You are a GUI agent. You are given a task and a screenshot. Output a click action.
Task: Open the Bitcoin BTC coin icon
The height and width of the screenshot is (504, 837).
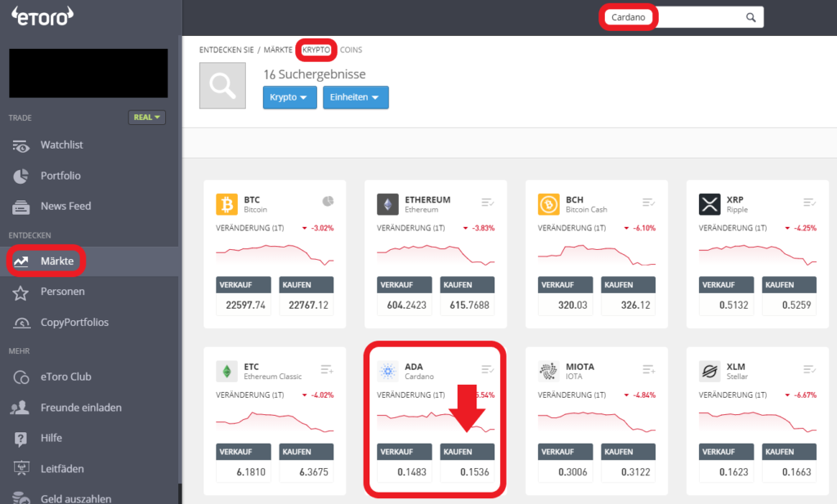pyautogui.click(x=226, y=204)
